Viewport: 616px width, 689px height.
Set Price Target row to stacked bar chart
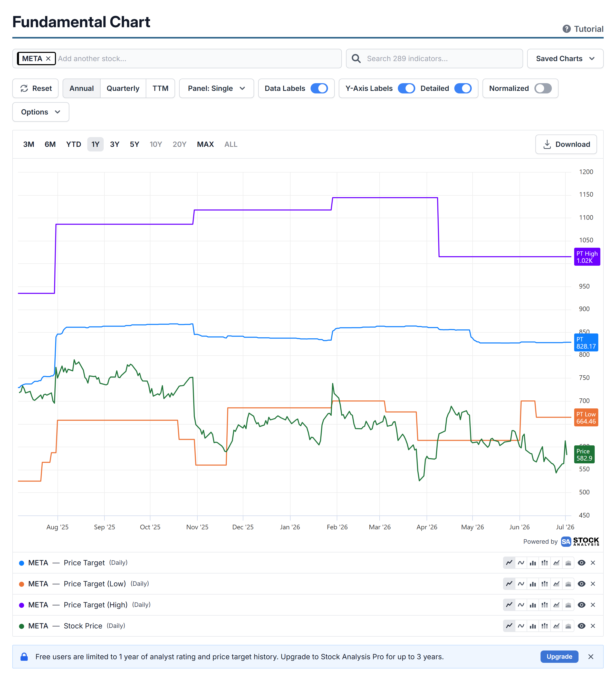coord(545,563)
